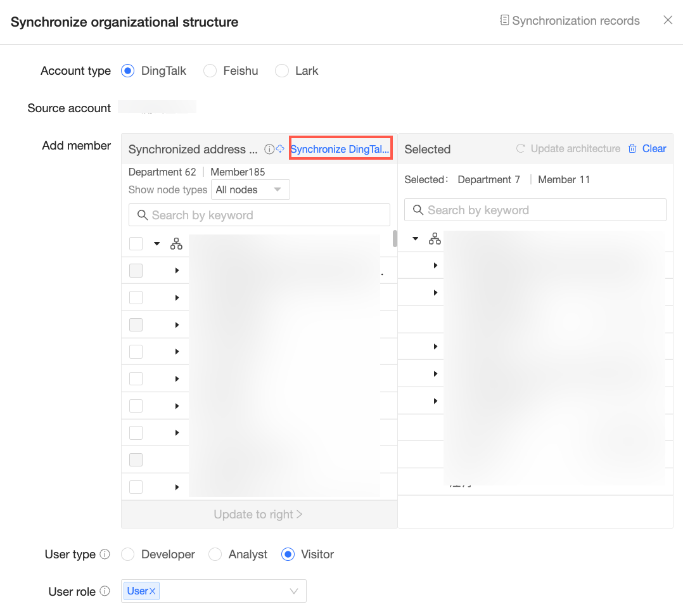Click the 'Member185' count text
Viewport: 683px width, 616px height.
(238, 172)
